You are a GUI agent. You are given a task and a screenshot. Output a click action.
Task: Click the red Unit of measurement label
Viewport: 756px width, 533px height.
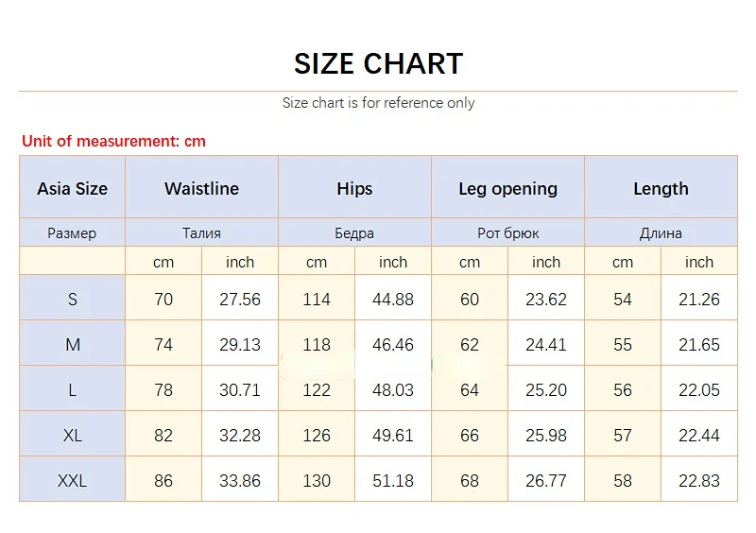(113, 142)
